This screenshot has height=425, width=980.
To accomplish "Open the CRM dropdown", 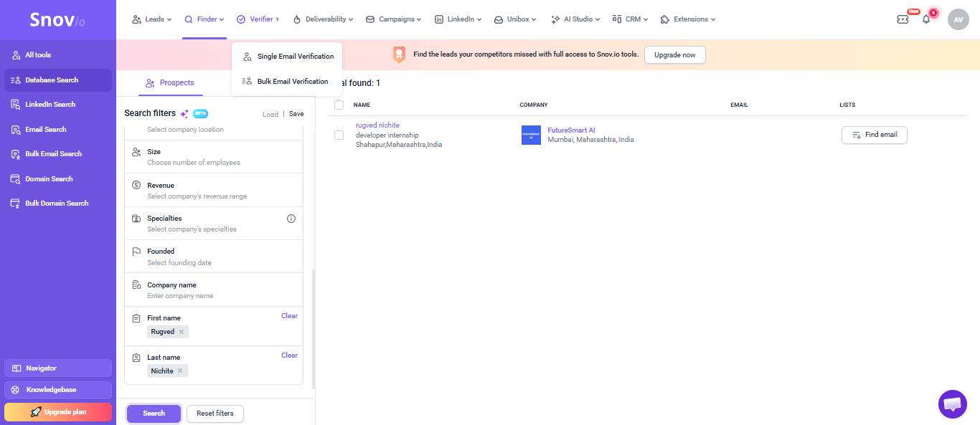I will click(630, 19).
